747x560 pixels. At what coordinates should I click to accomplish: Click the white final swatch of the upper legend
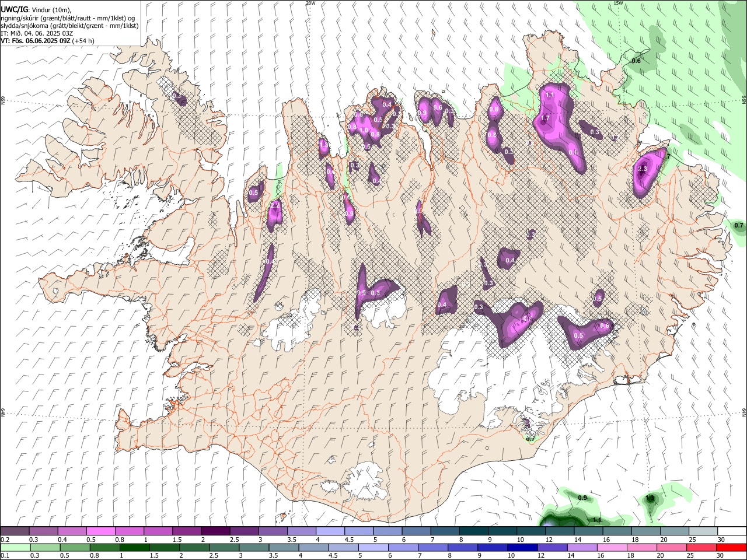click(x=732, y=531)
